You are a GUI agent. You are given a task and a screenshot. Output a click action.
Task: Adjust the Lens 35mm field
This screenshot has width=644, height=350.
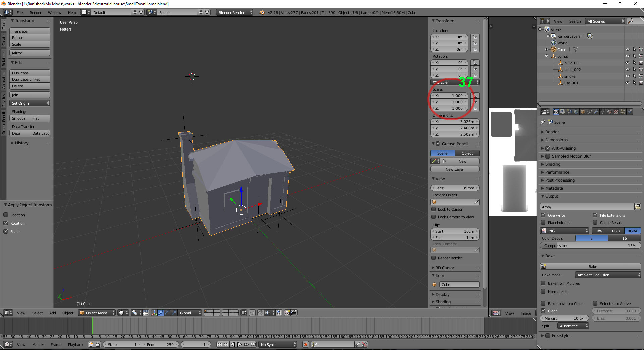[x=455, y=188]
